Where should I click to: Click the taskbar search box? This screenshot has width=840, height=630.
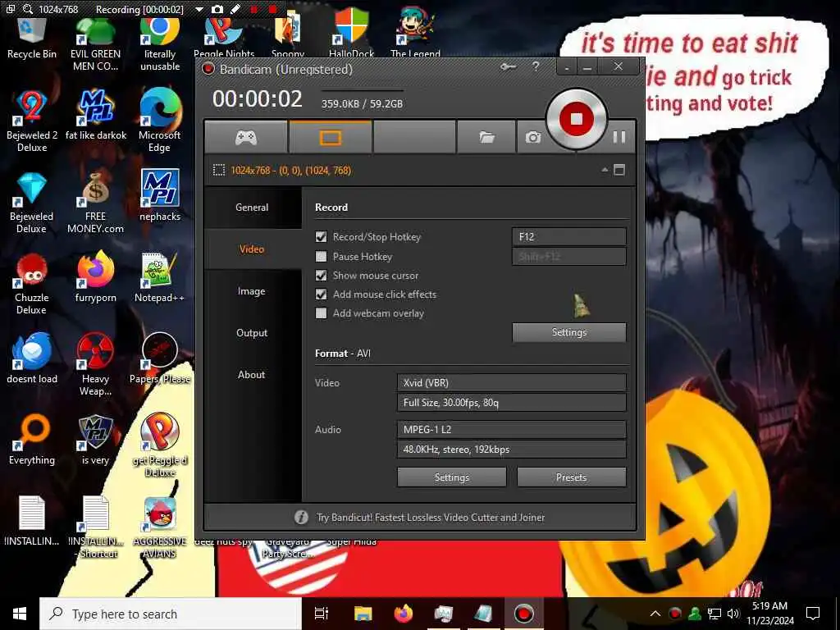click(171, 614)
